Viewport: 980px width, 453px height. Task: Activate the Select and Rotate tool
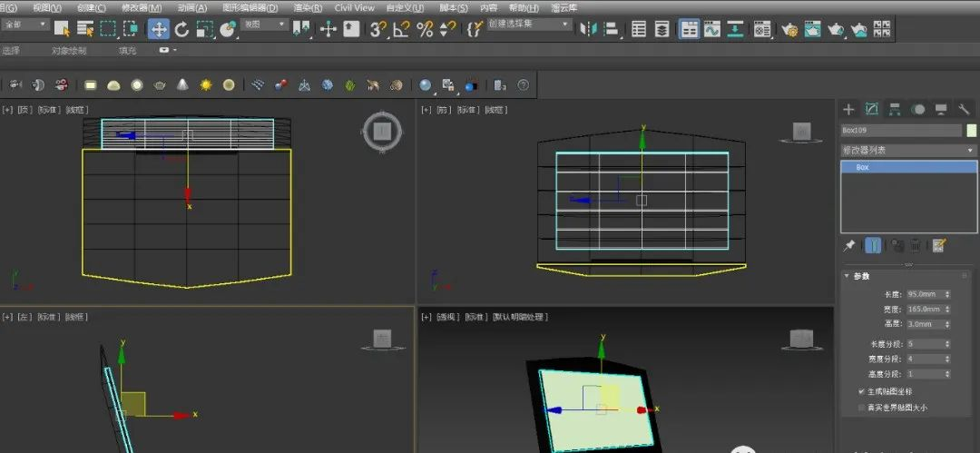coord(181,29)
